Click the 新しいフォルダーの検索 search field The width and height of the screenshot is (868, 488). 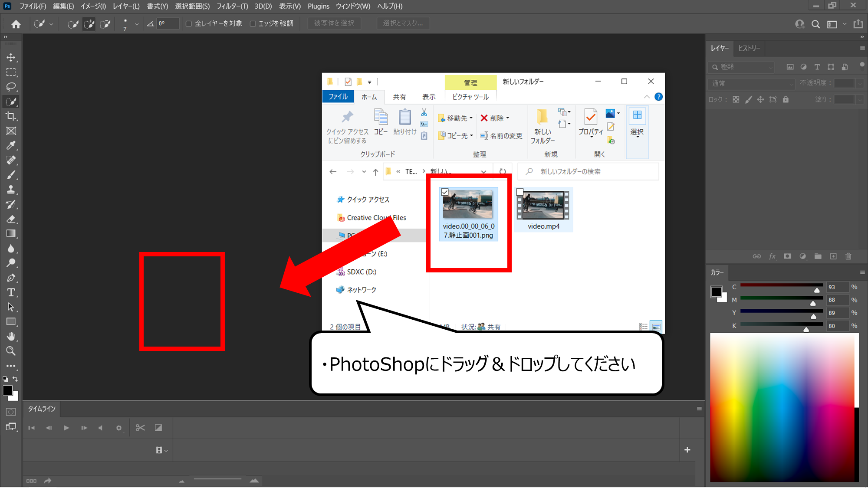tap(589, 172)
